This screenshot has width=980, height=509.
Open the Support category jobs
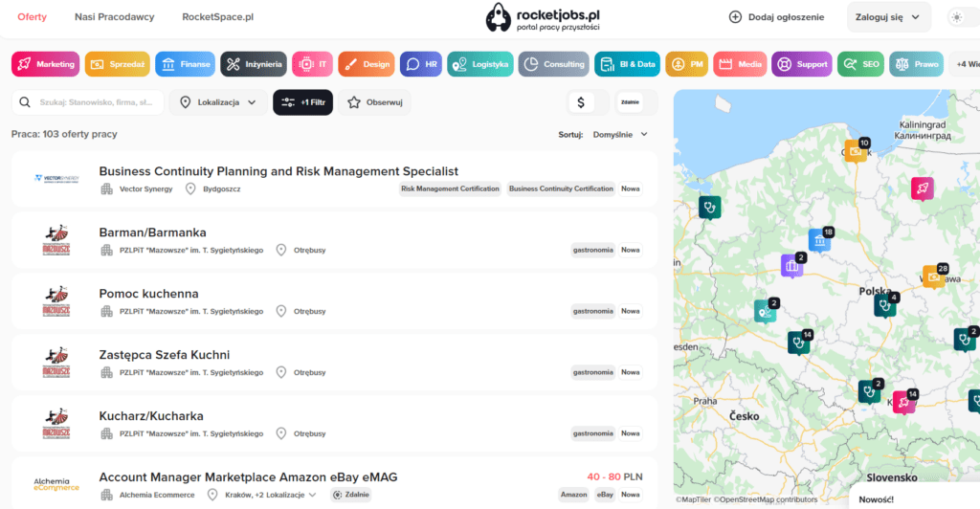point(801,64)
